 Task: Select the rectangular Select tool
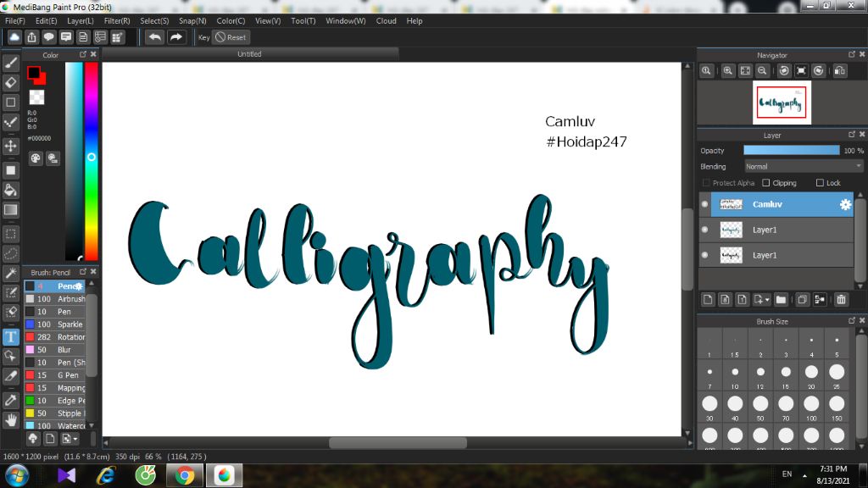pos(10,234)
